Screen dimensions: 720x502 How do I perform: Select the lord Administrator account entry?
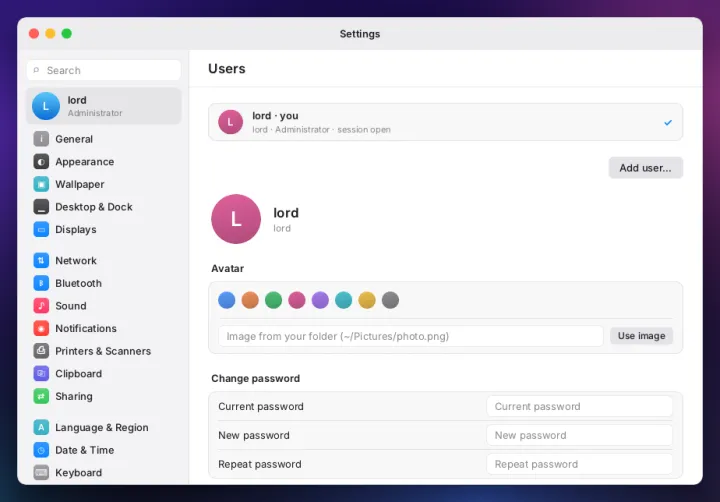pyautogui.click(x=104, y=106)
